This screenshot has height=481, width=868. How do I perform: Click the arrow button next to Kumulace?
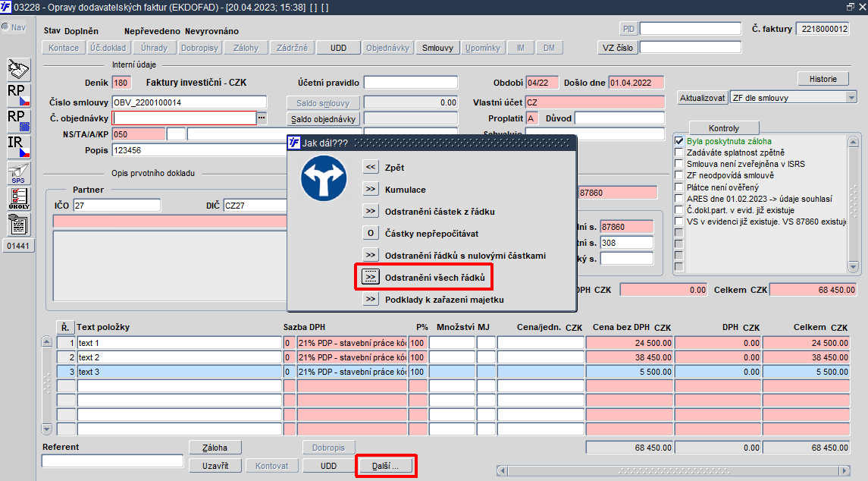(370, 190)
